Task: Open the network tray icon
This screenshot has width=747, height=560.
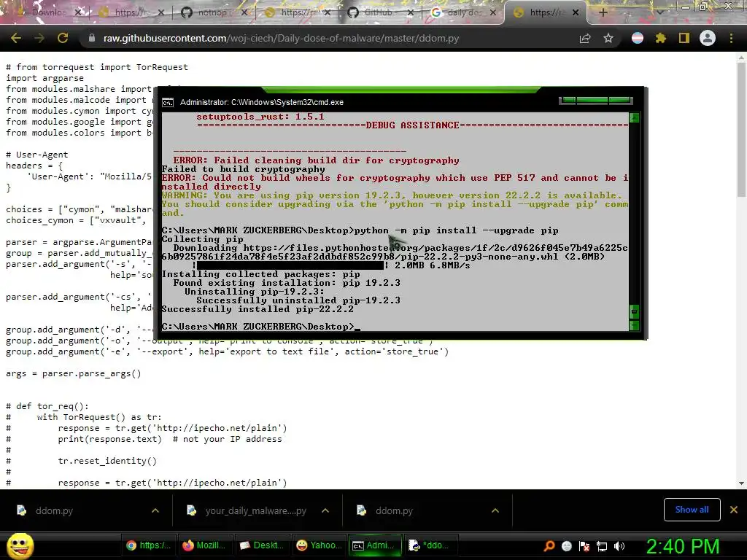Action: pyautogui.click(x=602, y=546)
